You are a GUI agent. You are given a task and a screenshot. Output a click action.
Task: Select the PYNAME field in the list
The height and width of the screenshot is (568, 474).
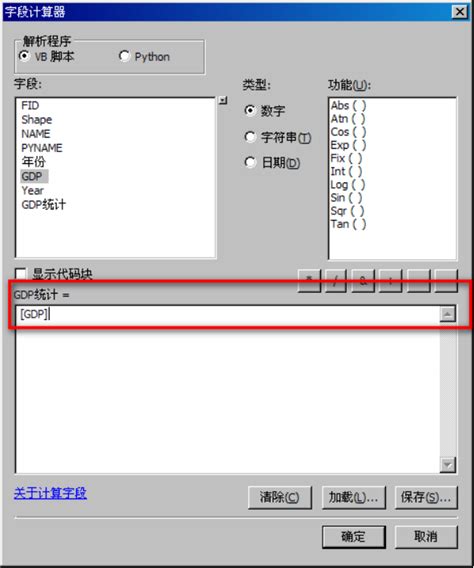[42, 148]
